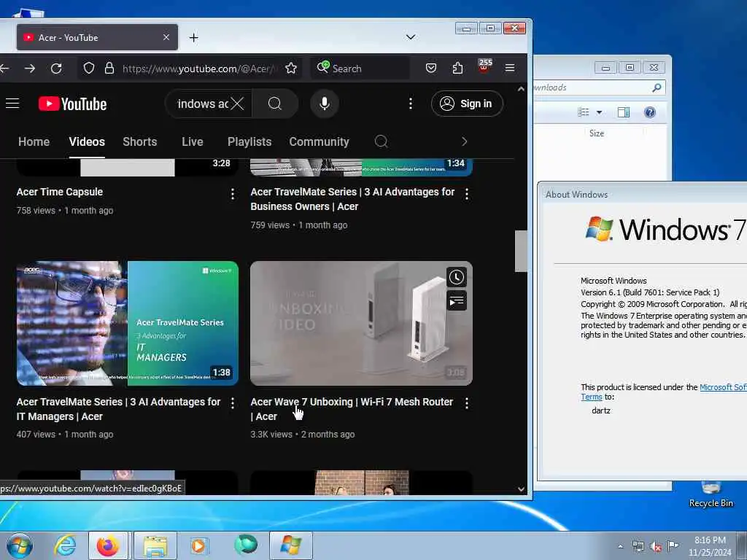Open a new Firefox tab

[193, 38]
